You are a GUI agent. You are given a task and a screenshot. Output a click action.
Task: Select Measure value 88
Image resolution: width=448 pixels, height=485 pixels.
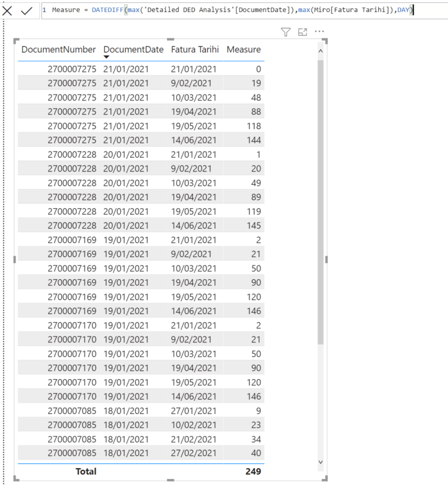tap(256, 112)
